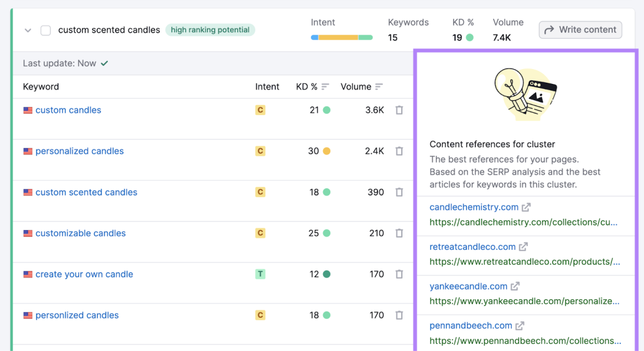
Task: Click trash icon for customizable candles
Action: [399, 233]
